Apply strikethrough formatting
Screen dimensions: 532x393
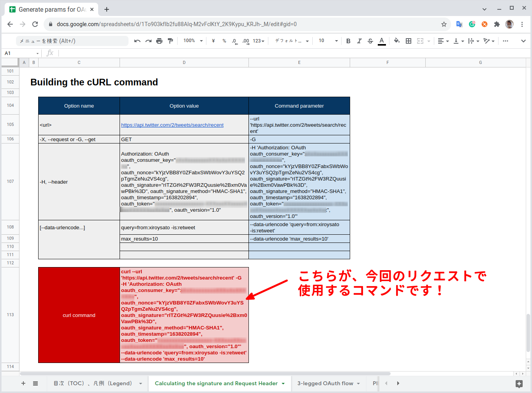click(370, 41)
